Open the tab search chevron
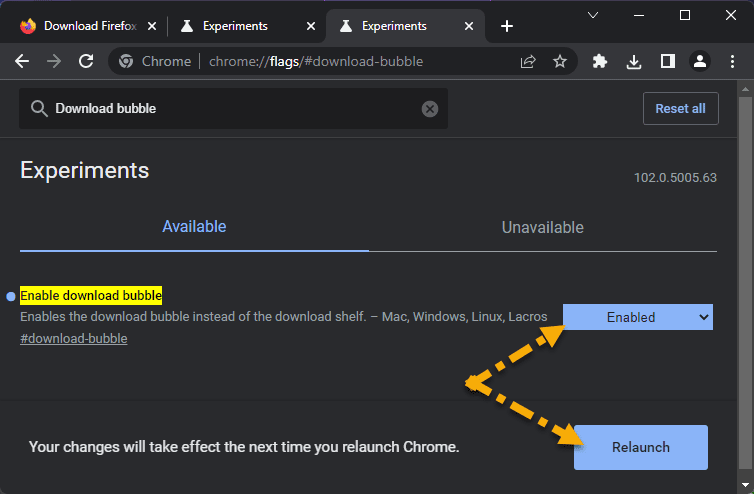The width and height of the screenshot is (754, 494). click(593, 15)
